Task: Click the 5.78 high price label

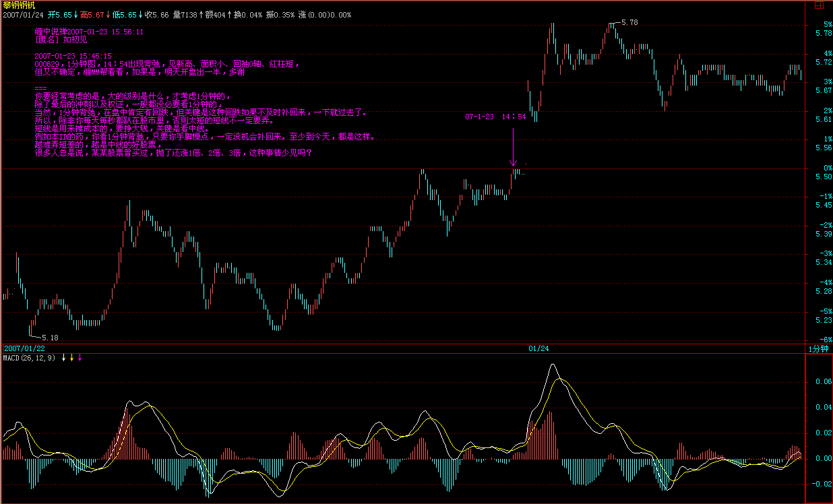Action: [x=629, y=22]
